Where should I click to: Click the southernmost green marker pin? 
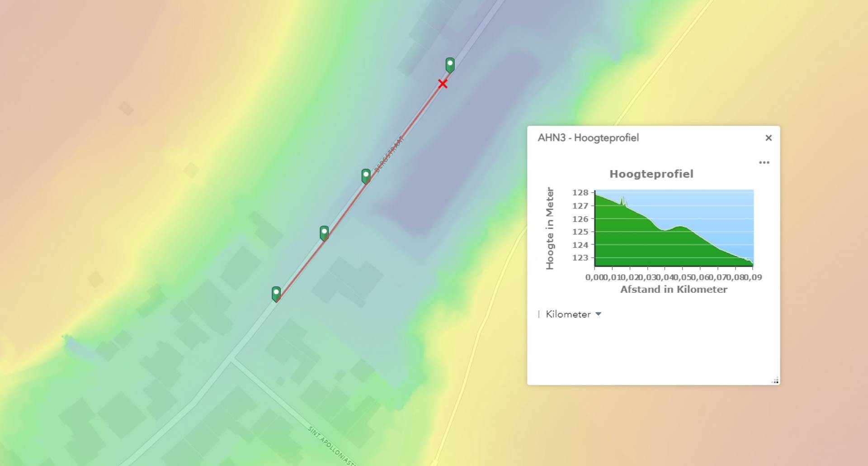276,293
